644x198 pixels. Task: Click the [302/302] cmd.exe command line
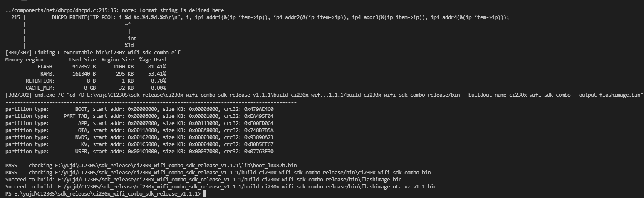(x=324, y=95)
